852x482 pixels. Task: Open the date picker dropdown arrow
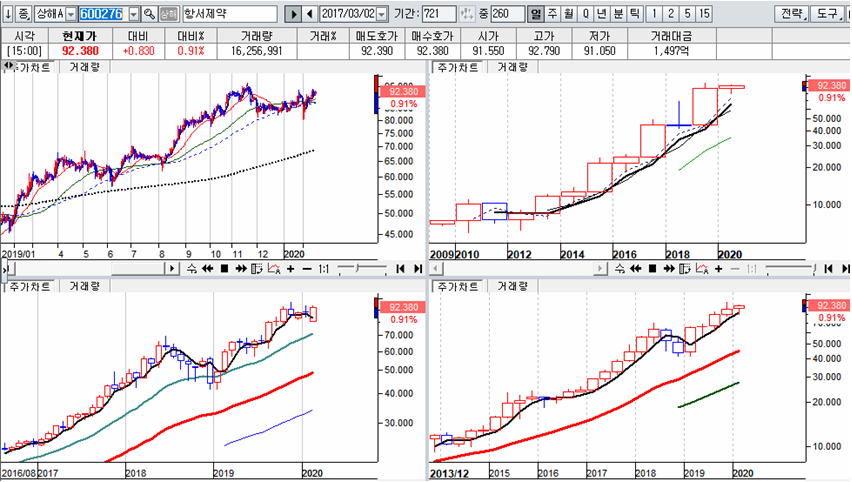382,14
